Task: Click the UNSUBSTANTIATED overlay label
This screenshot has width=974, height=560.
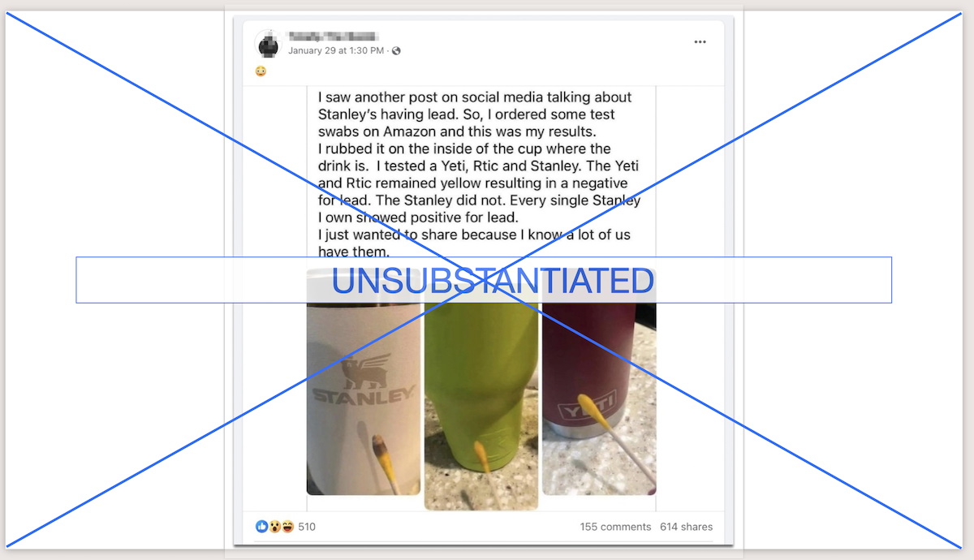Action: click(x=493, y=281)
